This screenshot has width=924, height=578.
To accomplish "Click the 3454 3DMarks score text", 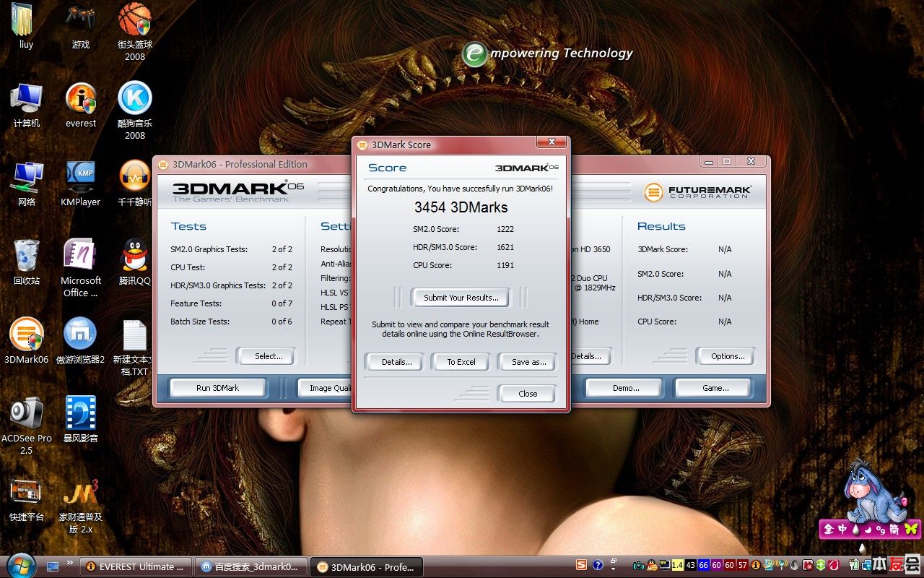I will [461, 207].
